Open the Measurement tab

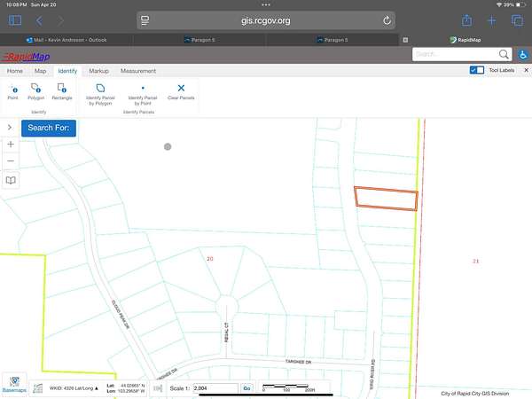coord(137,70)
